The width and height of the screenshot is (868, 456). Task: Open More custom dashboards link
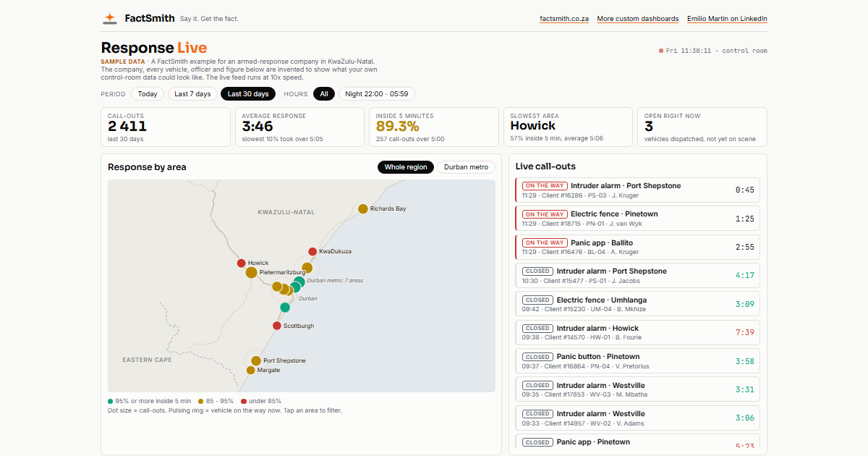[x=638, y=19]
